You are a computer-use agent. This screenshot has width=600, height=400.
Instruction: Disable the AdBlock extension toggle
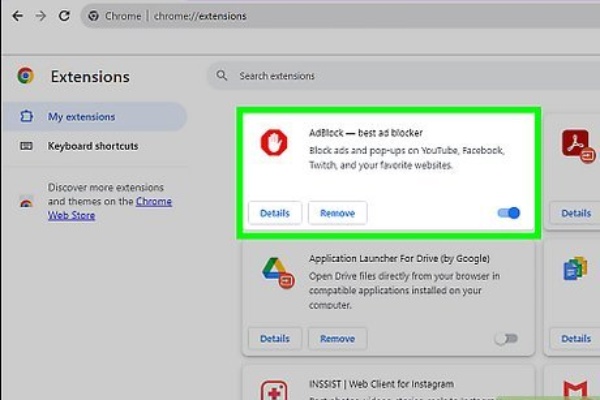pos(508,213)
